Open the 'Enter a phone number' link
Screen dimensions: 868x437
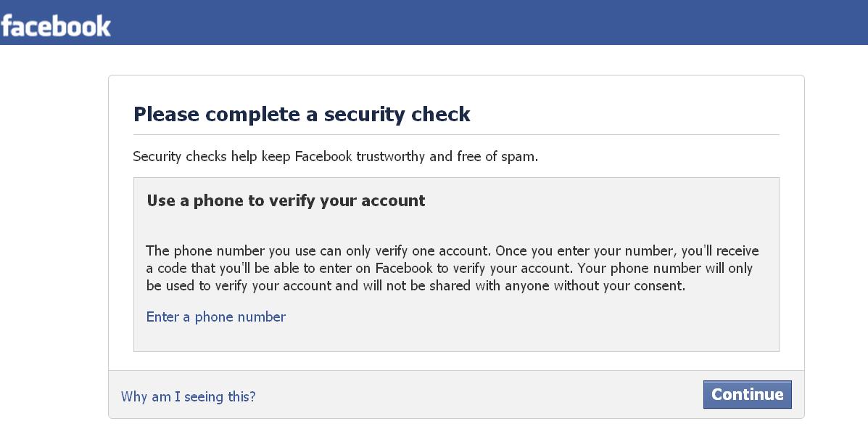216,316
